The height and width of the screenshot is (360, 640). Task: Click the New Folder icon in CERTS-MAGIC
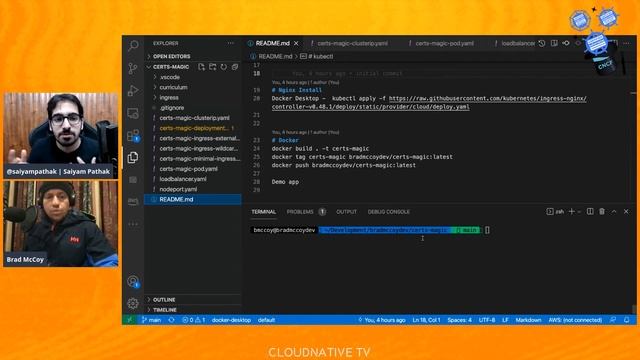point(213,67)
